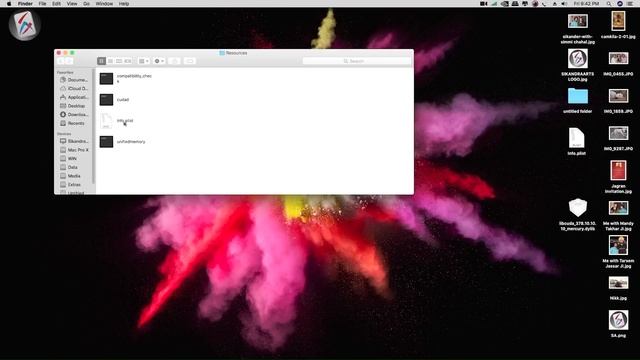Open the Finder menu

[x=25, y=4]
